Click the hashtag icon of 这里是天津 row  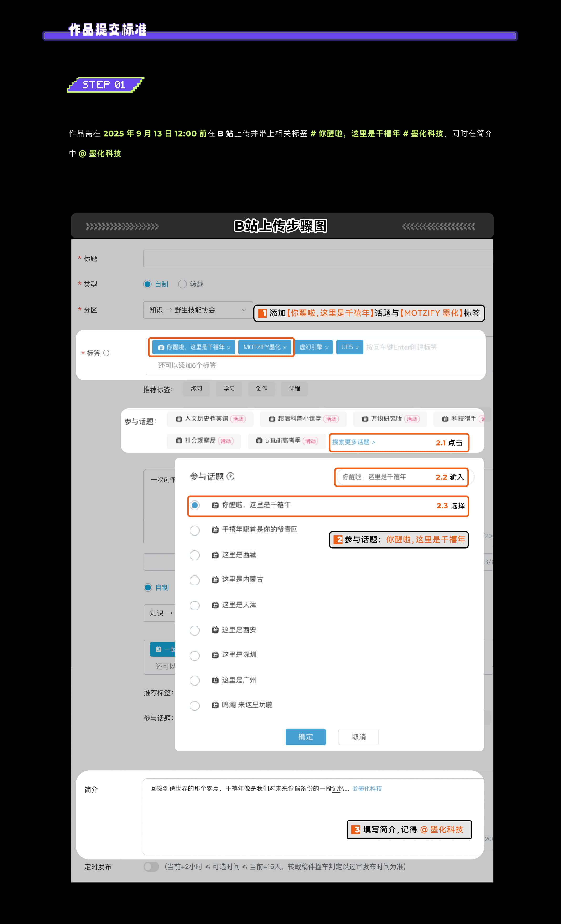pos(215,605)
